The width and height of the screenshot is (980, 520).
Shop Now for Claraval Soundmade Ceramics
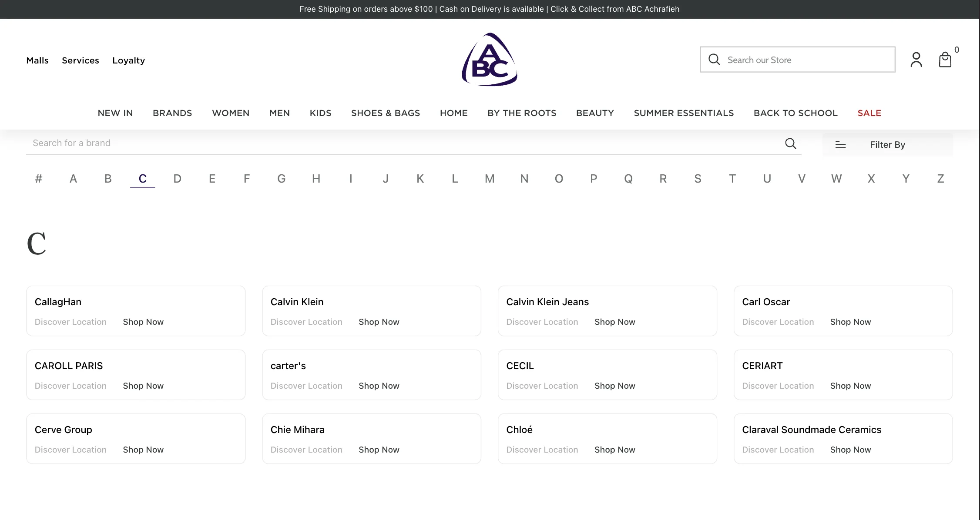[x=851, y=450]
